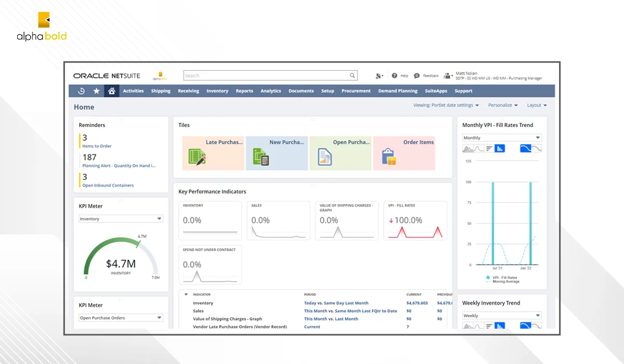Image resolution: width=624 pixels, height=364 pixels.
Task: Select area chart in Monthly VPI panel
Action: pos(468,148)
